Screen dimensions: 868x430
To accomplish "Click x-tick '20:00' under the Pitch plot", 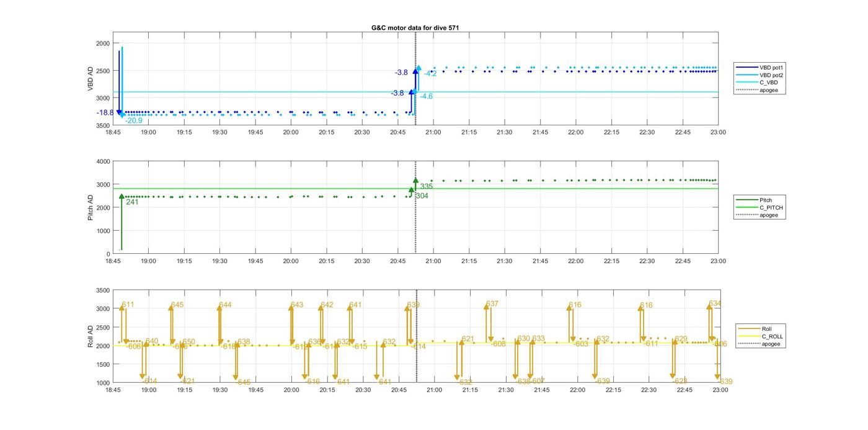I will pos(291,261).
